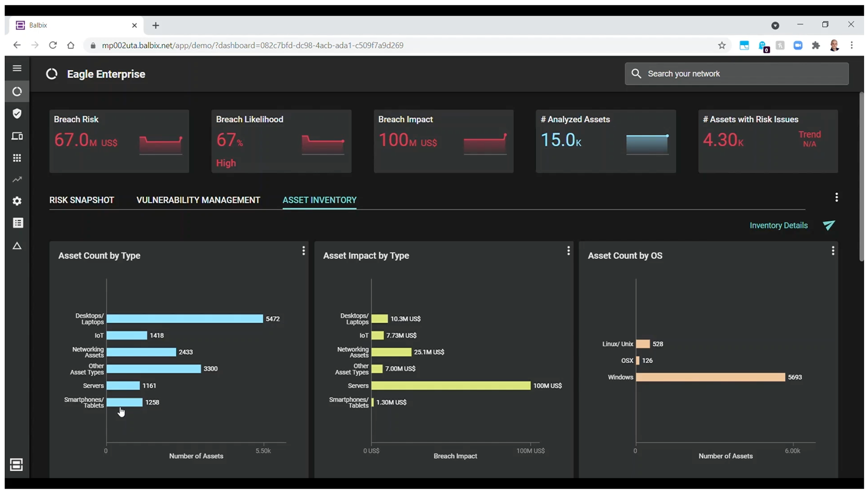
Task: Click the grid apps icon in sidebar
Action: pos(17,158)
